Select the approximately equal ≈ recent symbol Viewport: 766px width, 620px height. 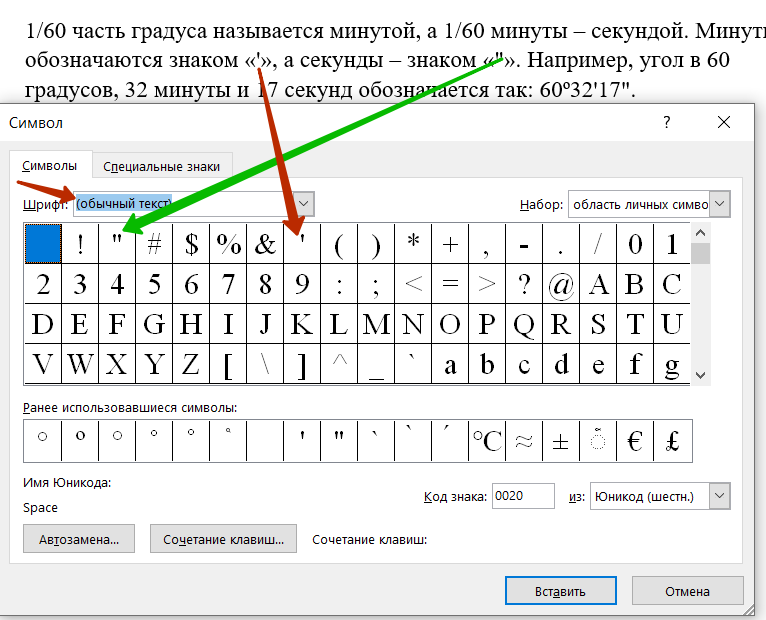pyautogui.click(x=524, y=441)
